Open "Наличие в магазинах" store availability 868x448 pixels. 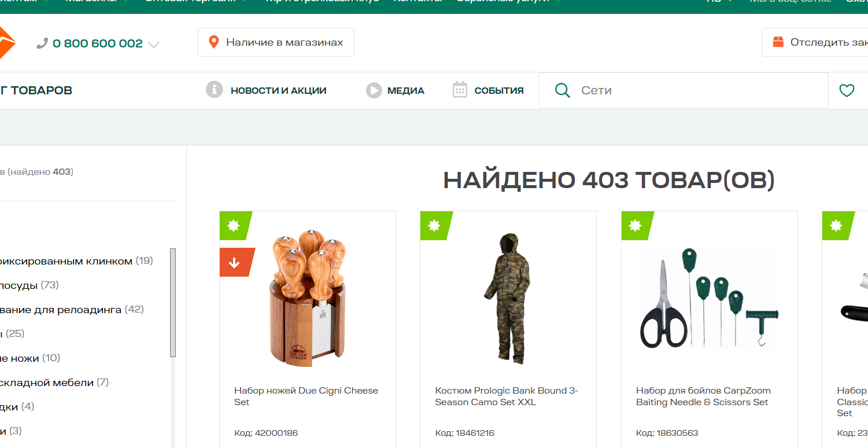276,42
